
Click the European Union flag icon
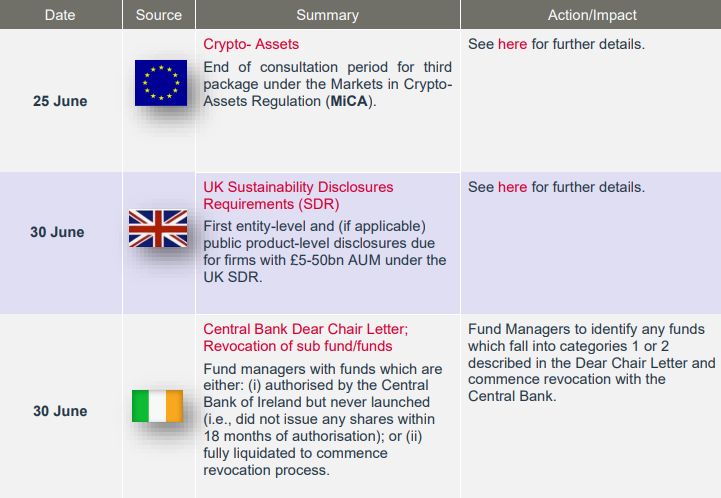(x=160, y=83)
